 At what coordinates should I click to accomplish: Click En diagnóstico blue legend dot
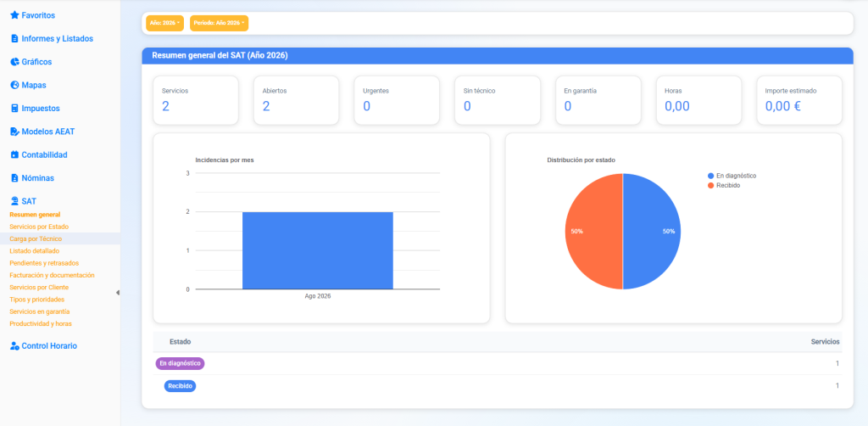coord(711,176)
